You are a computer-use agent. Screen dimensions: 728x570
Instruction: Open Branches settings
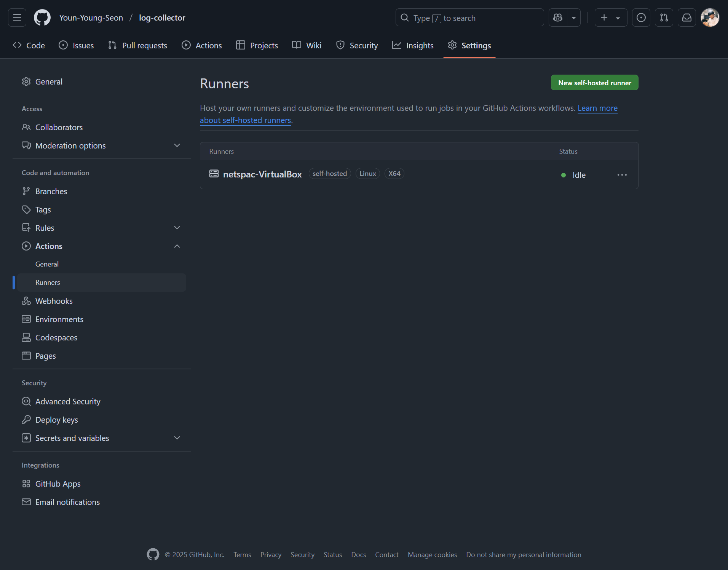pos(102,191)
